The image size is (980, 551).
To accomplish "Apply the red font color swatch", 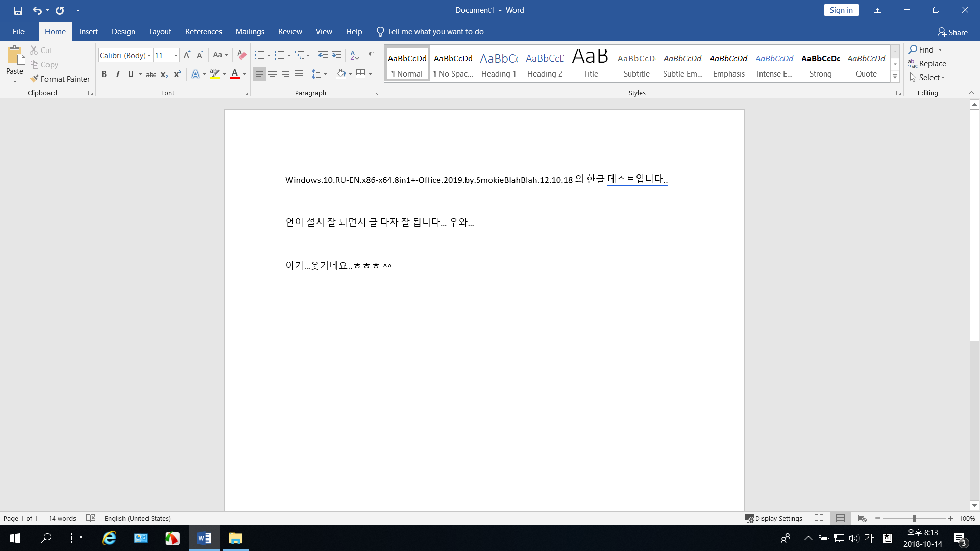I will (235, 74).
